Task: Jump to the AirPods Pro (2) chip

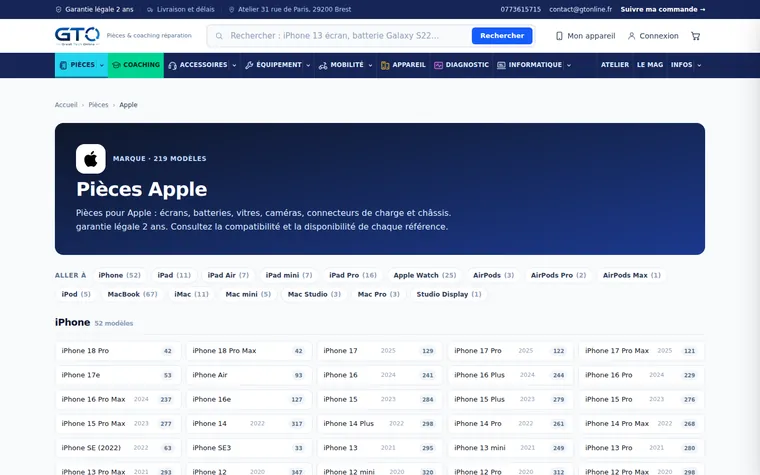Action: point(558,275)
